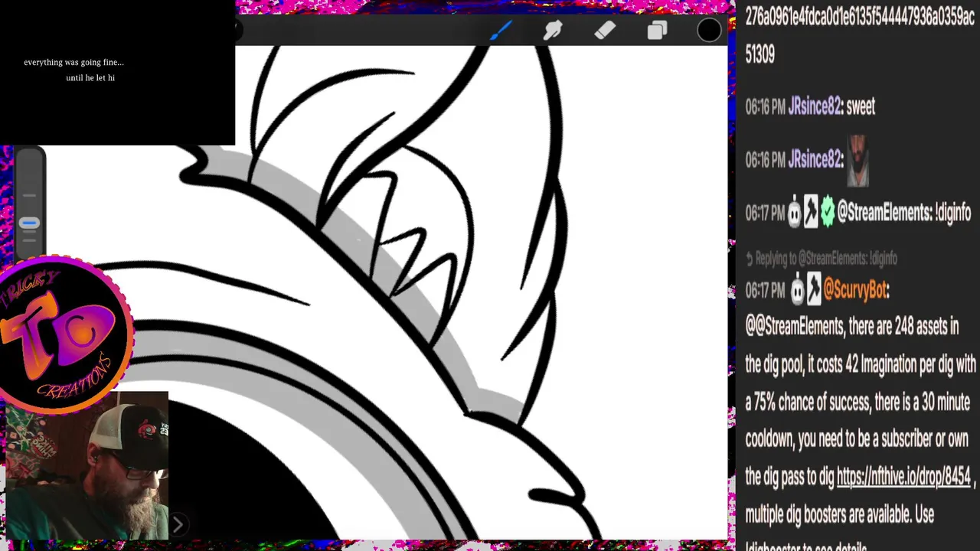980x551 pixels.
Task: Open the black color picker circle
Action: (709, 31)
